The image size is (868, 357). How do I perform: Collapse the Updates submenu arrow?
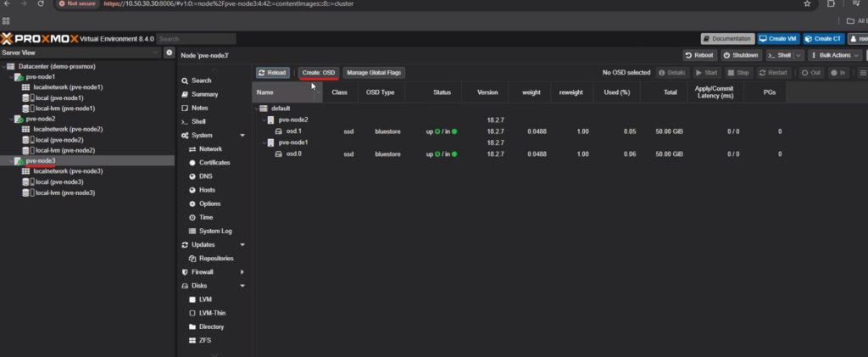click(242, 244)
